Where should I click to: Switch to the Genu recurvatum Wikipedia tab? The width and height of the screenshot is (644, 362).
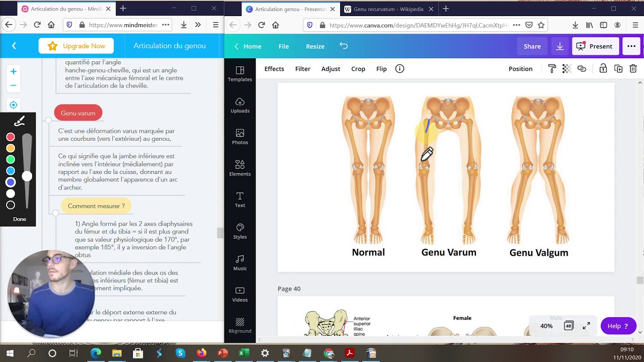(x=388, y=9)
